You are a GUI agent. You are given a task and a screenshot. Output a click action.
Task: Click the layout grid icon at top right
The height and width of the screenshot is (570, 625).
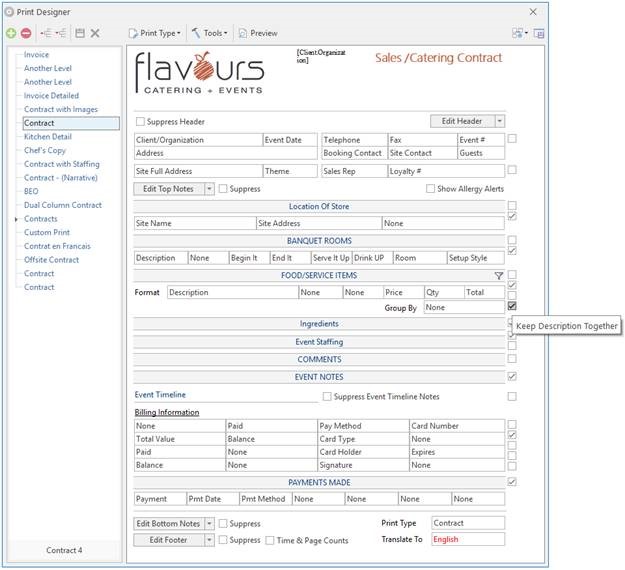(519, 33)
